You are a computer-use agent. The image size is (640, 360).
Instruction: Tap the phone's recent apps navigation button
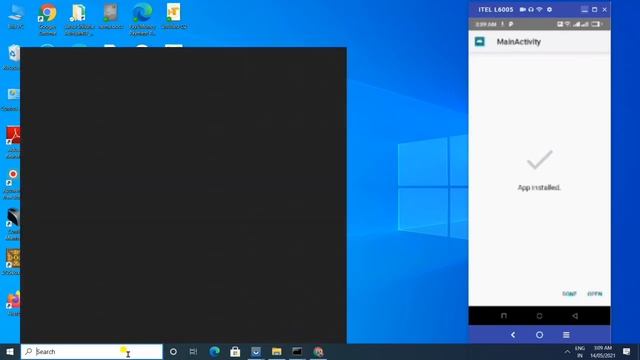pyautogui.click(x=504, y=316)
